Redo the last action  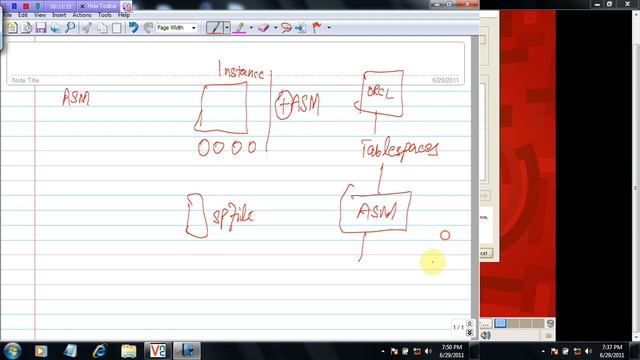click(x=148, y=28)
